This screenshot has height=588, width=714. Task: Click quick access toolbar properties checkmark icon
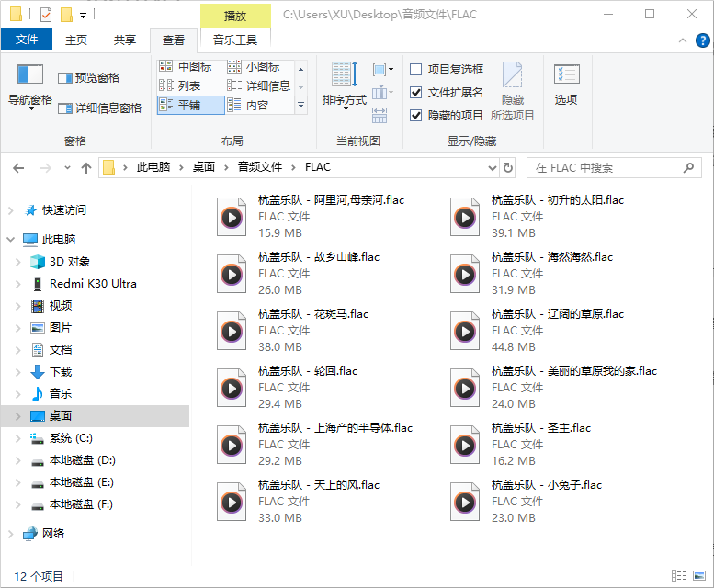tap(46, 15)
